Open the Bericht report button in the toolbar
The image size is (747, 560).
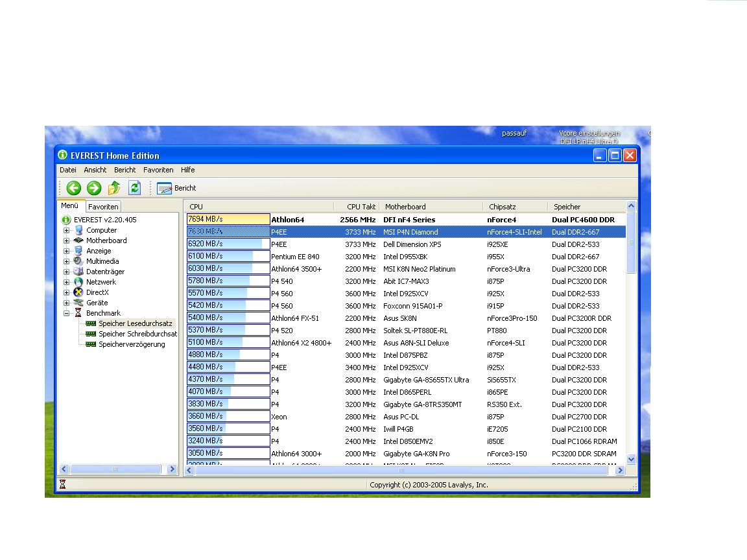tap(176, 188)
